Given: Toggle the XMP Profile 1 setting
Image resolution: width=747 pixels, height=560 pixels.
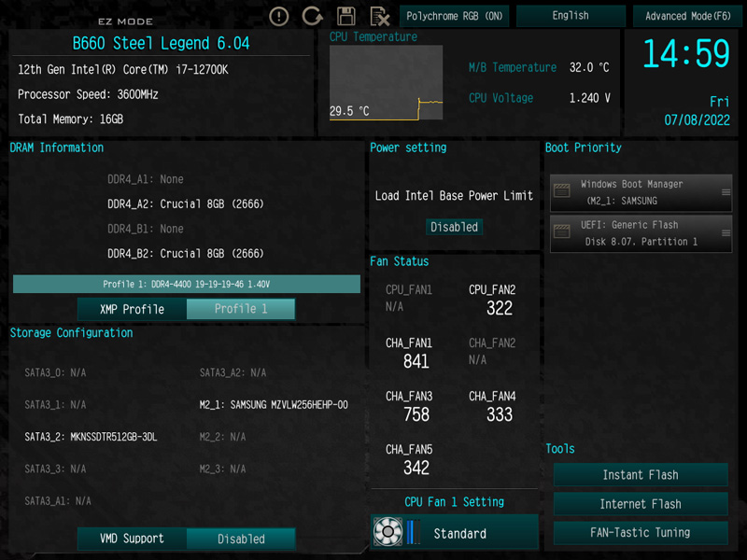Looking at the screenshot, I should [241, 309].
